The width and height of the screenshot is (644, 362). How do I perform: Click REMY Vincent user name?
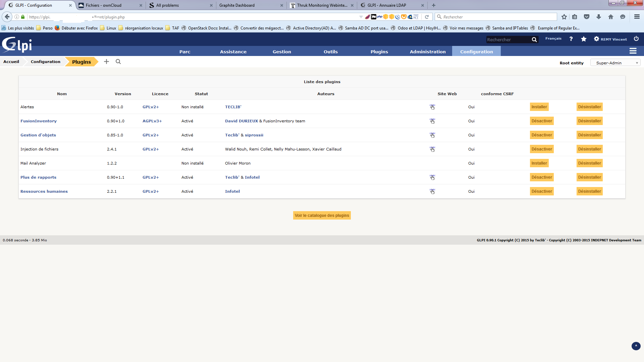click(614, 39)
